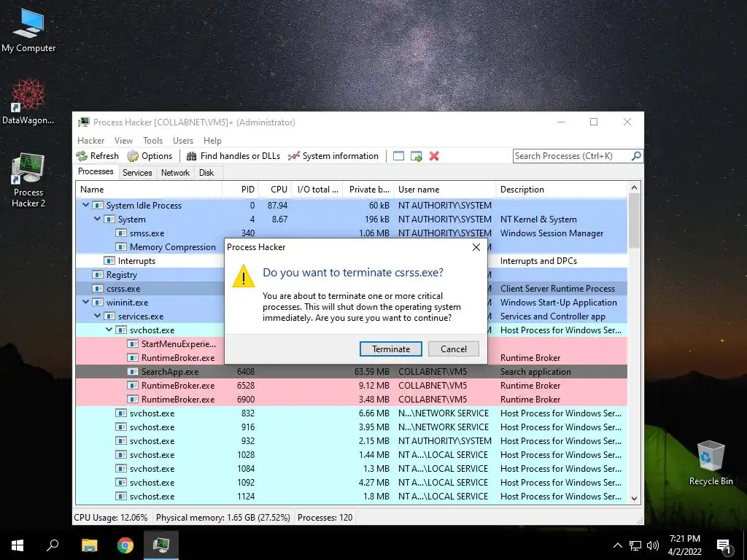Select the Interrupts row
The height and width of the screenshot is (560, 747).
point(352,261)
